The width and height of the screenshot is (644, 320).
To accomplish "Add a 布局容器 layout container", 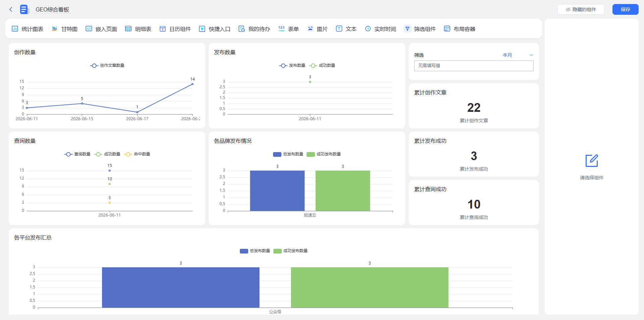I will tap(460, 29).
